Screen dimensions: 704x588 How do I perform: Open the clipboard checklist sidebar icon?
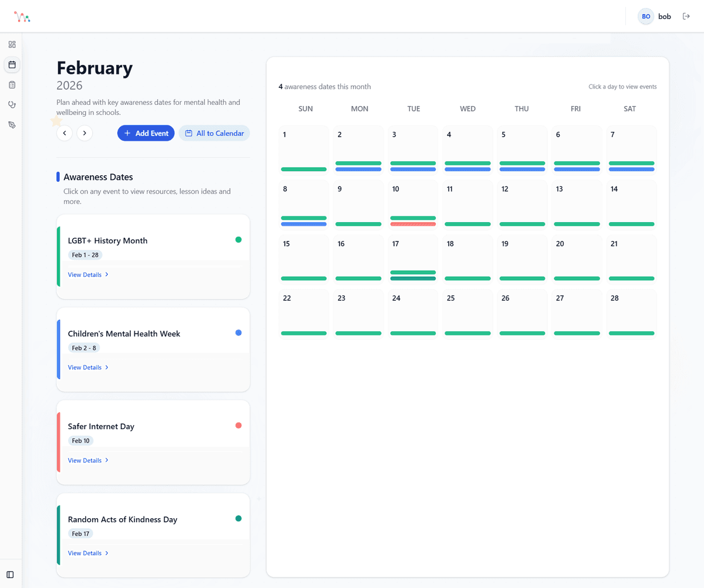[12, 85]
